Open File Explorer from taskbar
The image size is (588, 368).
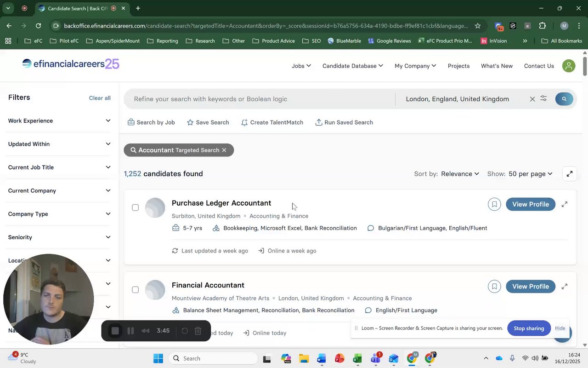point(304,358)
